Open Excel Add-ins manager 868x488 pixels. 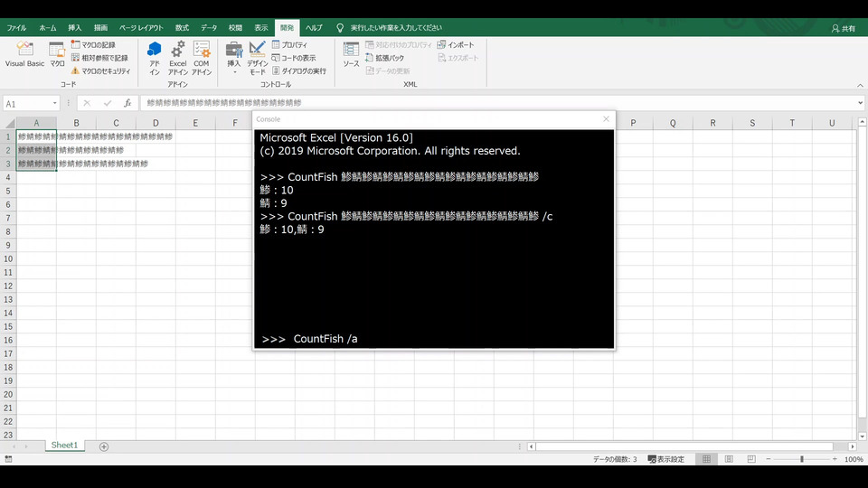[x=178, y=58]
